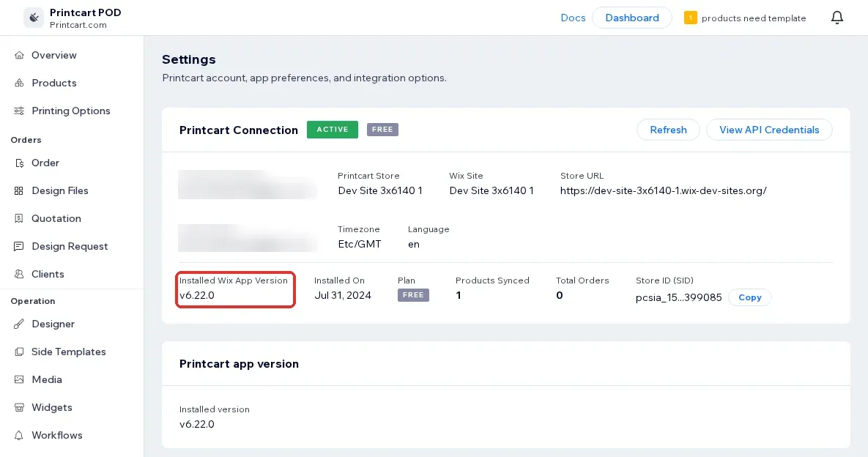Click the Store URL text

pos(663,190)
